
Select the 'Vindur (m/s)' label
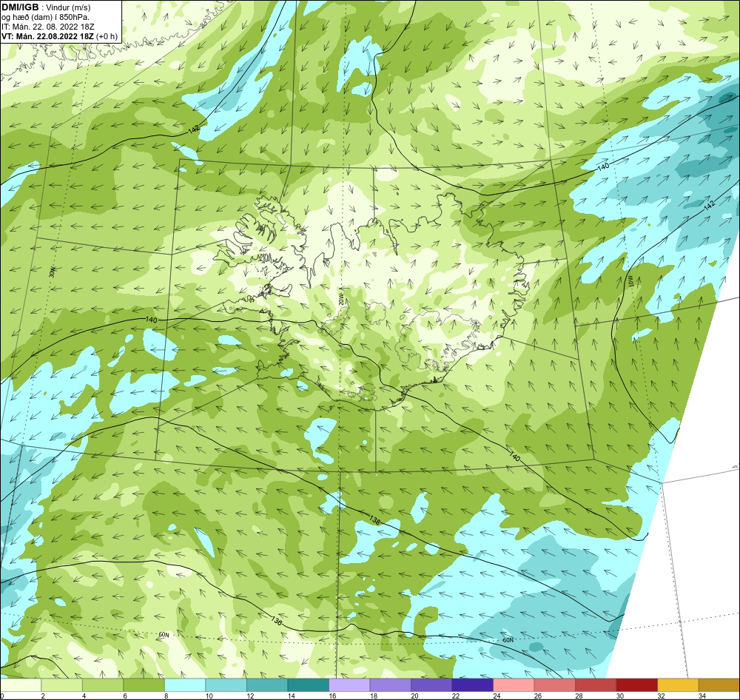point(70,7)
